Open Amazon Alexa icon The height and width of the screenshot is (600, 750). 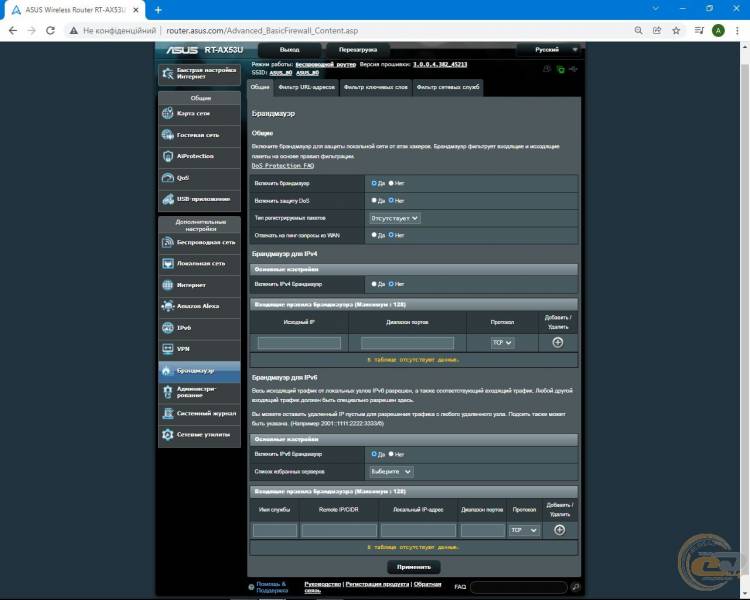(x=167, y=306)
